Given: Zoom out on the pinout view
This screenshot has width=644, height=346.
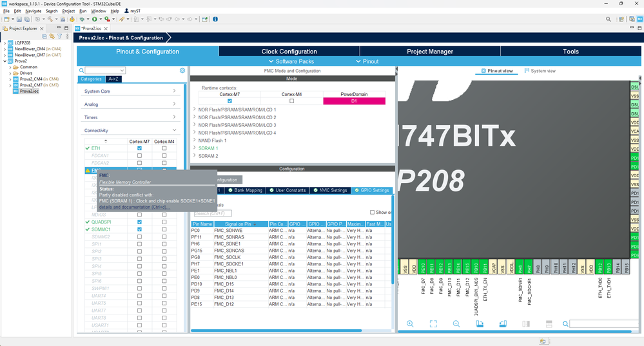Looking at the screenshot, I should (x=456, y=324).
